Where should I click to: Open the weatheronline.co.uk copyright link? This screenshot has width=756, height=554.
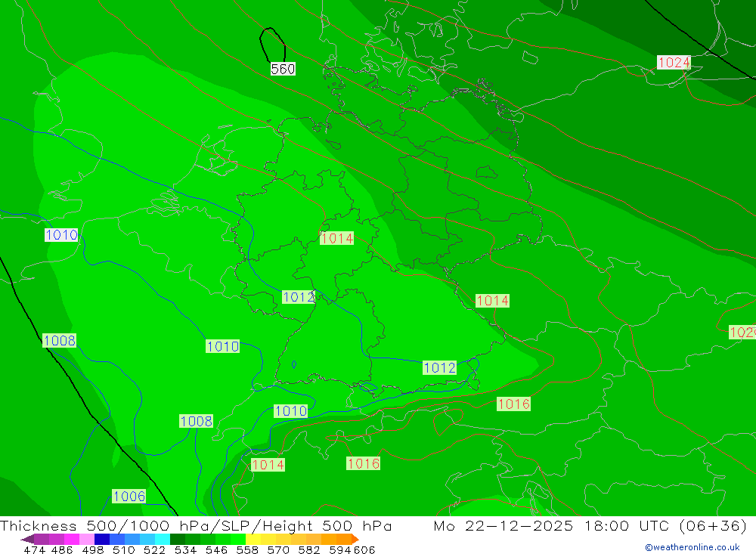[692, 547]
